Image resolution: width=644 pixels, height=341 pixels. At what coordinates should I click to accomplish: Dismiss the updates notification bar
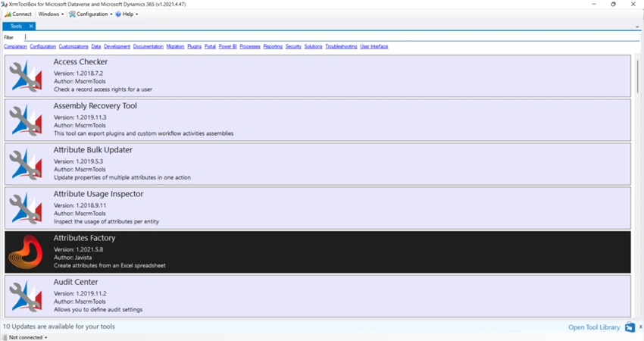point(640,327)
